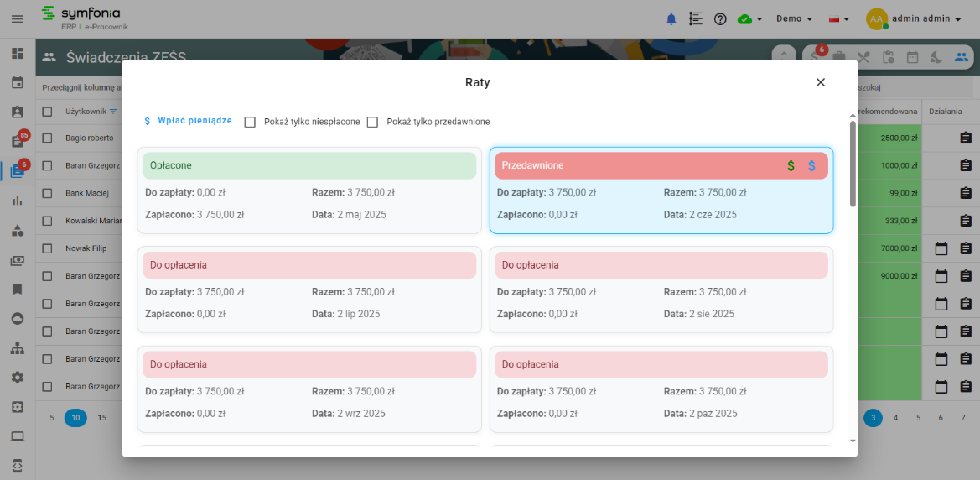The height and width of the screenshot is (480, 980).
Task: Open sidebar documents icon with badge 85
Action: tap(18, 142)
